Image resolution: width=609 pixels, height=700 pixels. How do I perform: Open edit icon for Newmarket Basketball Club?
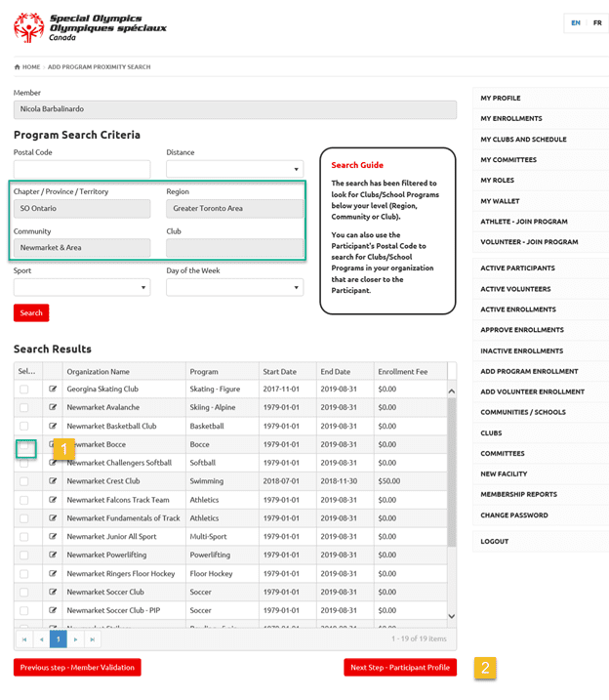click(x=53, y=426)
